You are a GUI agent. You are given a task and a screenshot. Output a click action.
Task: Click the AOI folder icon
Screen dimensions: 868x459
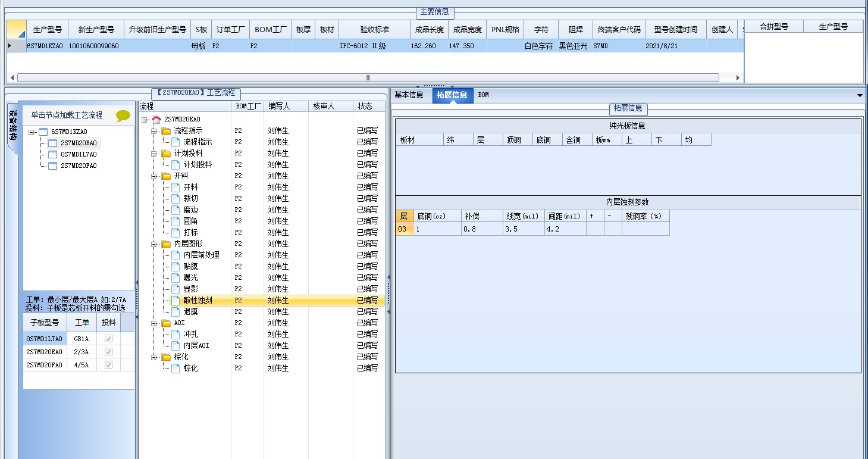[166, 323]
